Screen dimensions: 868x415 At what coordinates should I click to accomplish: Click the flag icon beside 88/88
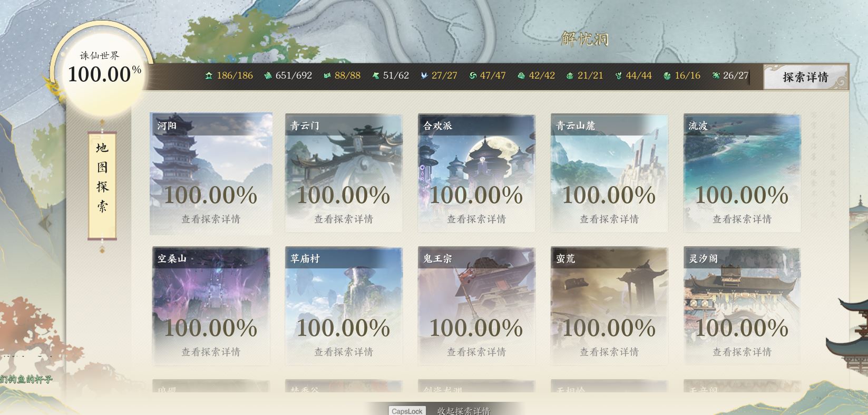pyautogui.click(x=327, y=76)
